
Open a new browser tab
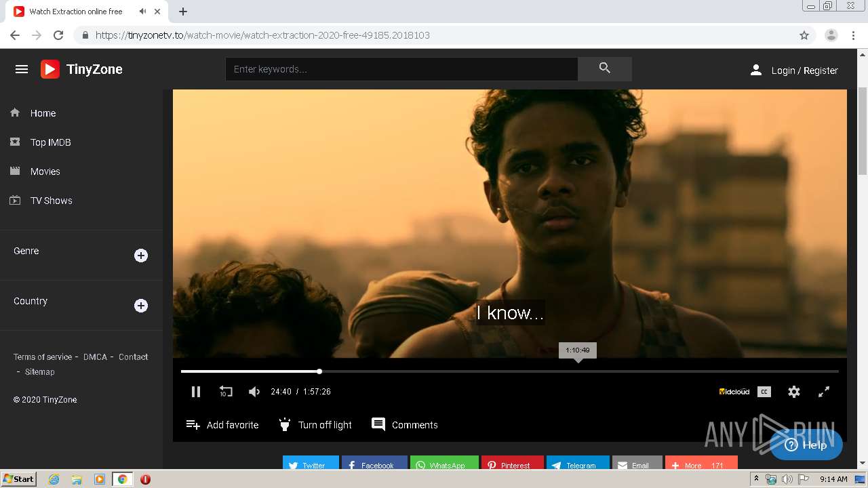[183, 12]
